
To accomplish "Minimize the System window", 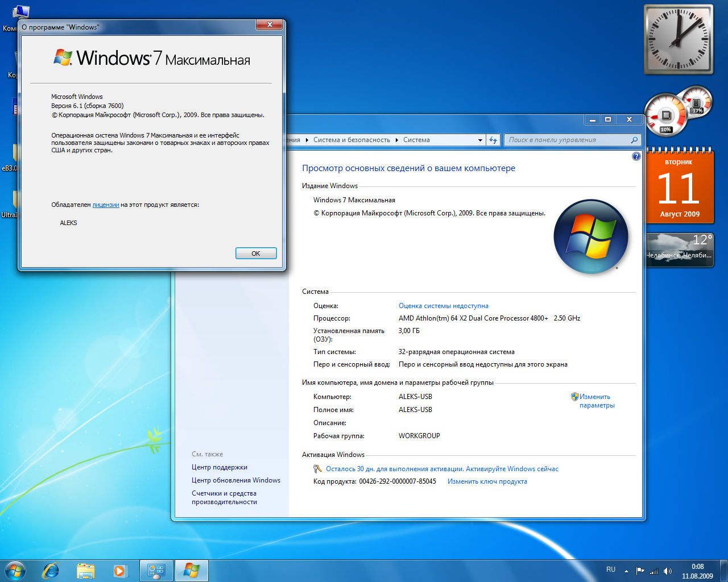I will click(x=592, y=119).
